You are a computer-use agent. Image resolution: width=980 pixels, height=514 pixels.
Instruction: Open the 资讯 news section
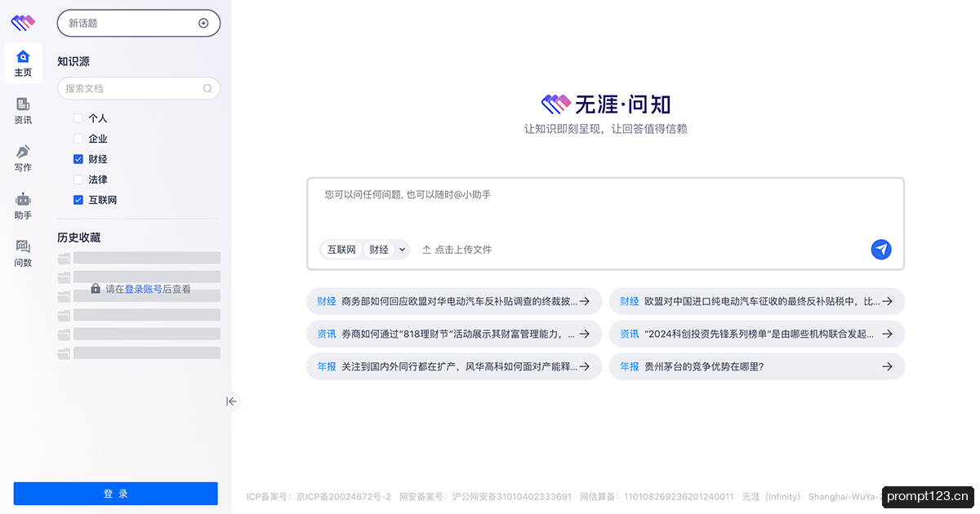(x=23, y=111)
